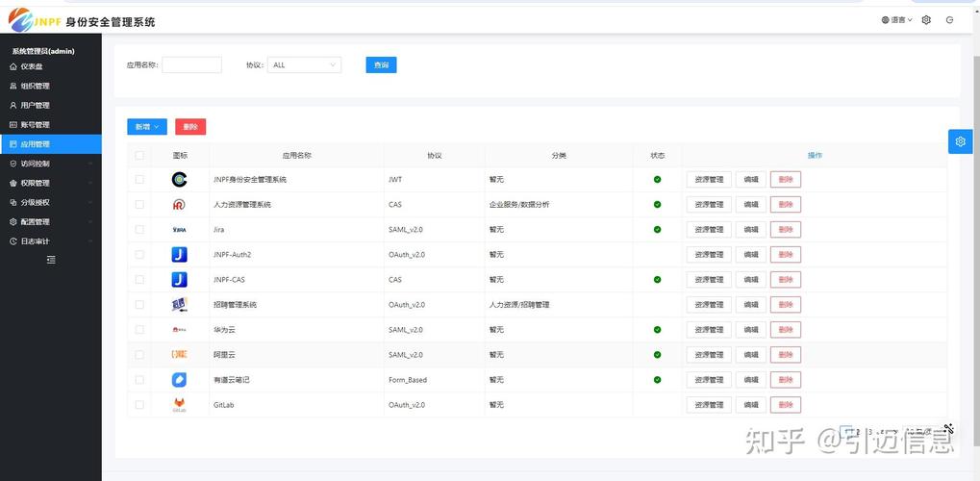Image resolution: width=980 pixels, height=481 pixels.
Task: Click 删除 for the 阿里云 row
Action: (786, 355)
